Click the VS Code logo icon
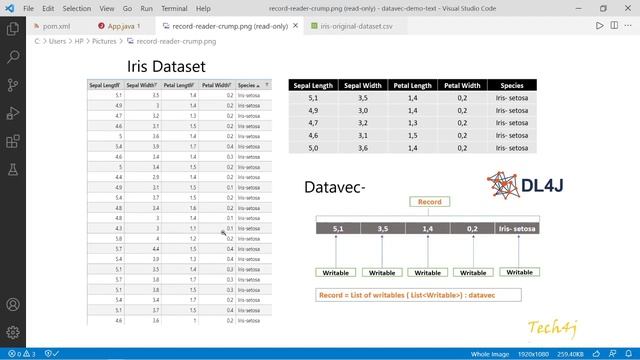640x360 pixels. [9, 8]
